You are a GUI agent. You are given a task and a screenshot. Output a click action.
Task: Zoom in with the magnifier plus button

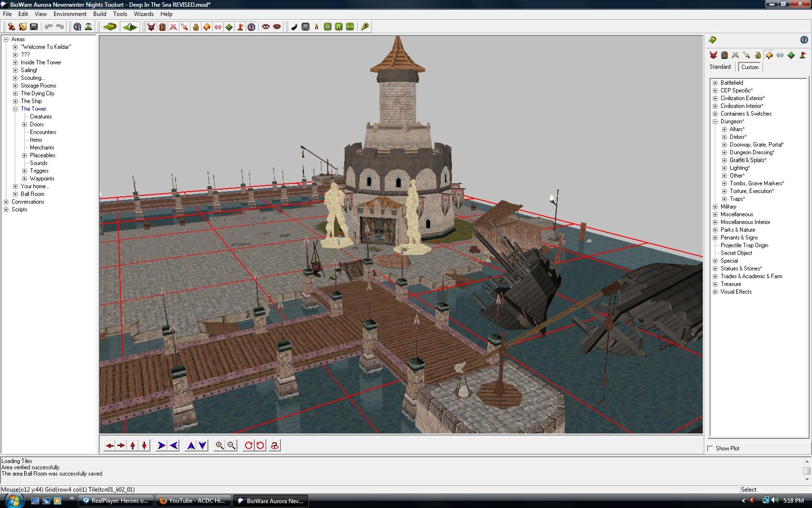219,446
